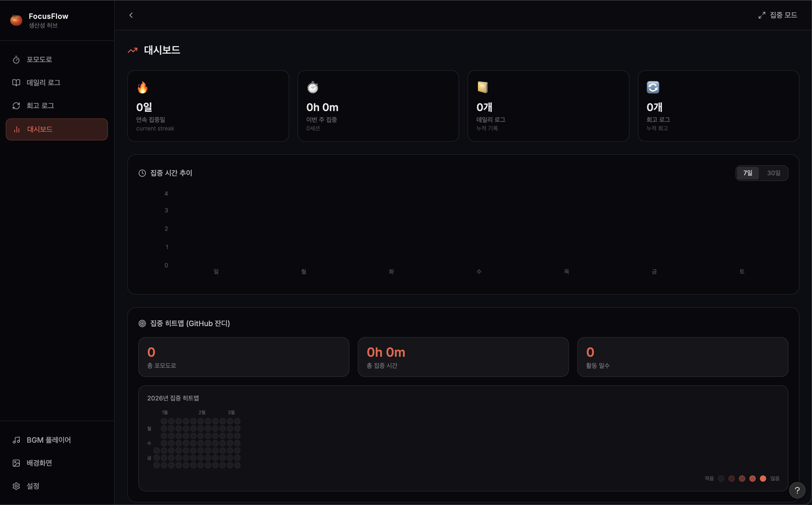Go to 회고 로그 section
The image size is (812, 505).
tap(40, 106)
